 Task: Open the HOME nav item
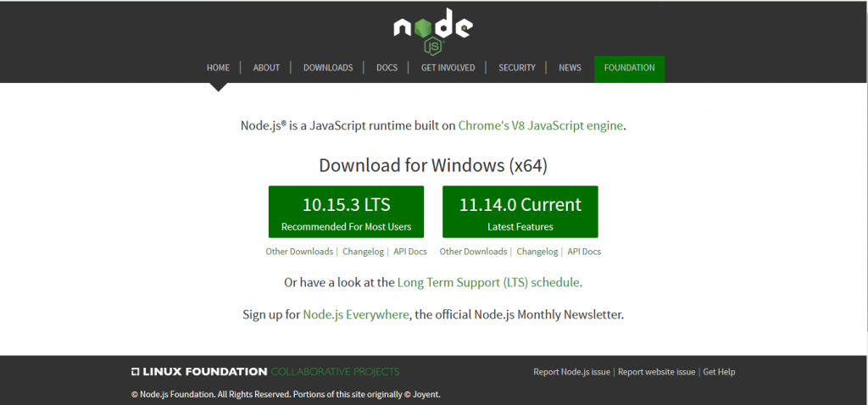click(x=218, y=68)
